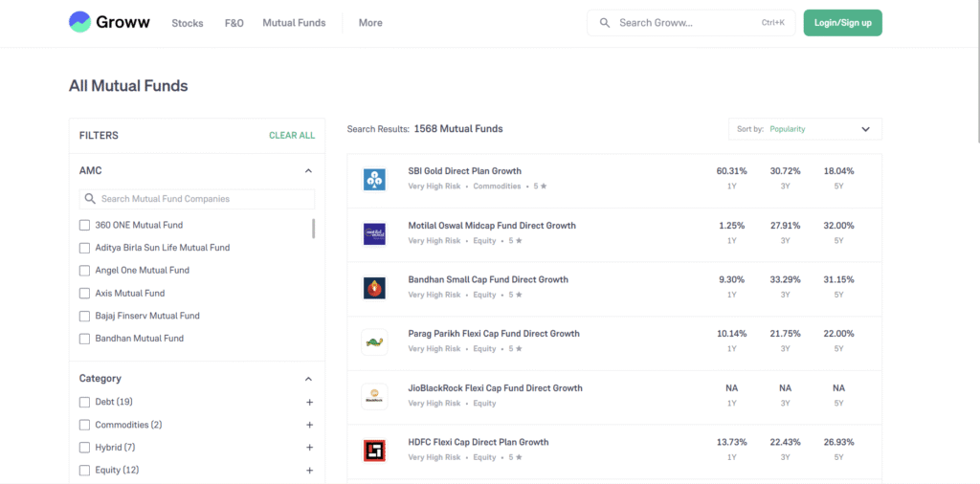Click CLEAR ALL filters link
The image size is (980, 484).
tap(292, 136)
